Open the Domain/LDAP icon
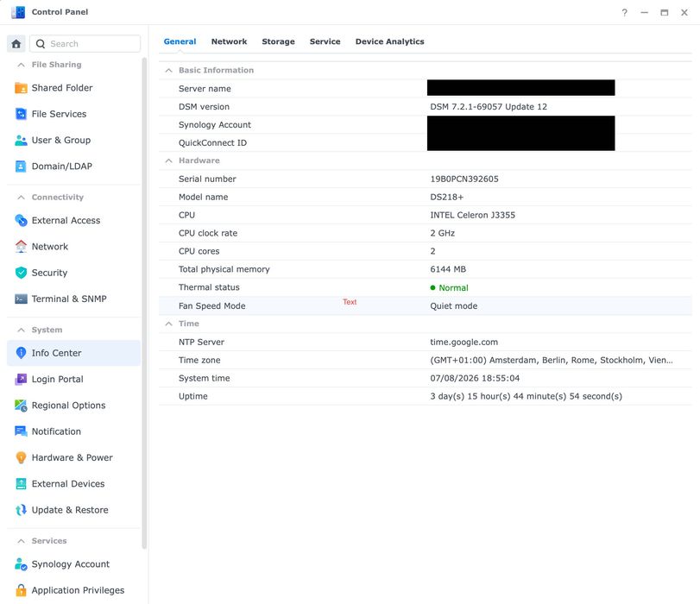The width and height of the screenshot is (700, 604). click(x=21, y=166)
